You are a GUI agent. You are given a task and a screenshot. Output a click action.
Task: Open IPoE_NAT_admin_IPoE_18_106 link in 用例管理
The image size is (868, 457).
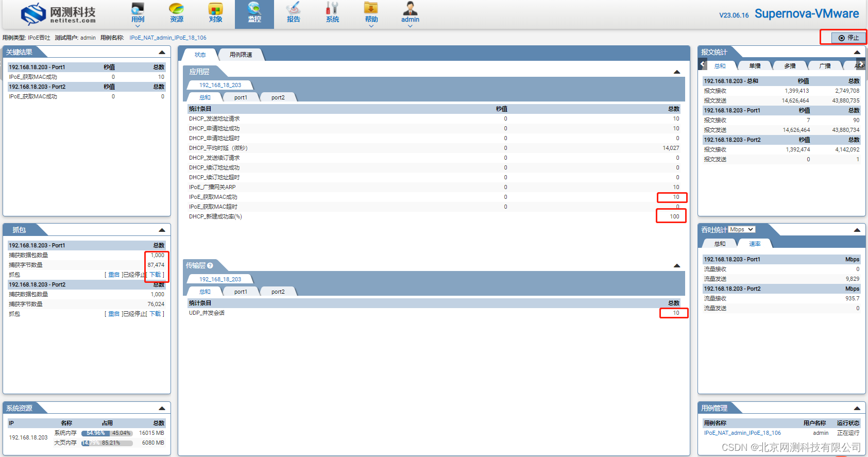click(x=742, y=433)
